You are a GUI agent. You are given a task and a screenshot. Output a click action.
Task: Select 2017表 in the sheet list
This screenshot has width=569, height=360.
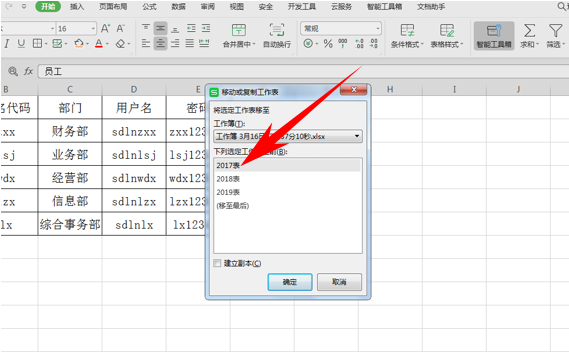click(287, 165)
